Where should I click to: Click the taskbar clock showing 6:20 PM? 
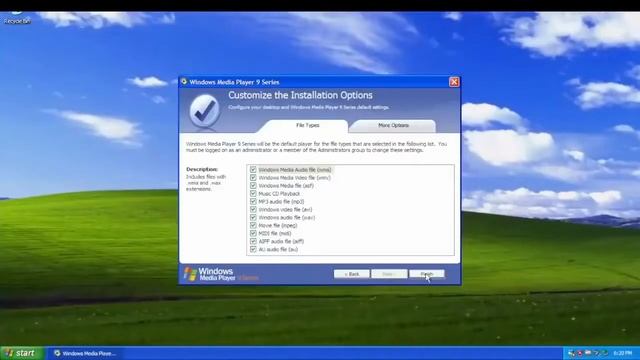coord(622,353)
